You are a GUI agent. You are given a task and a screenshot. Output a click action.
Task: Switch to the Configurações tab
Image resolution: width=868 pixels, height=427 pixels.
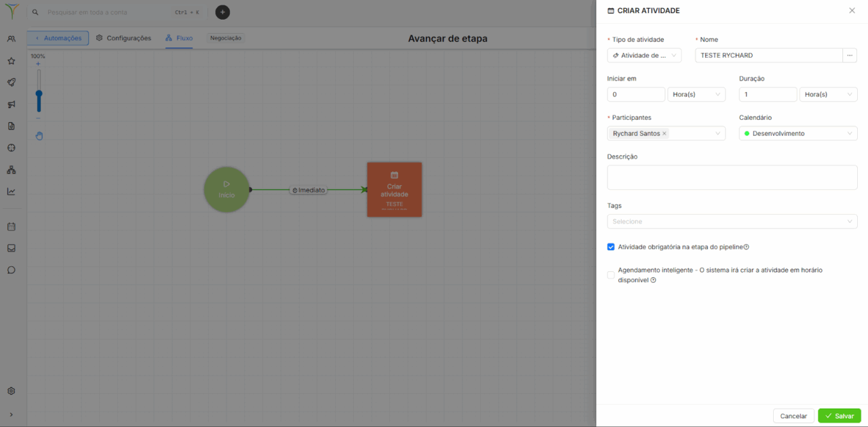[x=123, y=38]
